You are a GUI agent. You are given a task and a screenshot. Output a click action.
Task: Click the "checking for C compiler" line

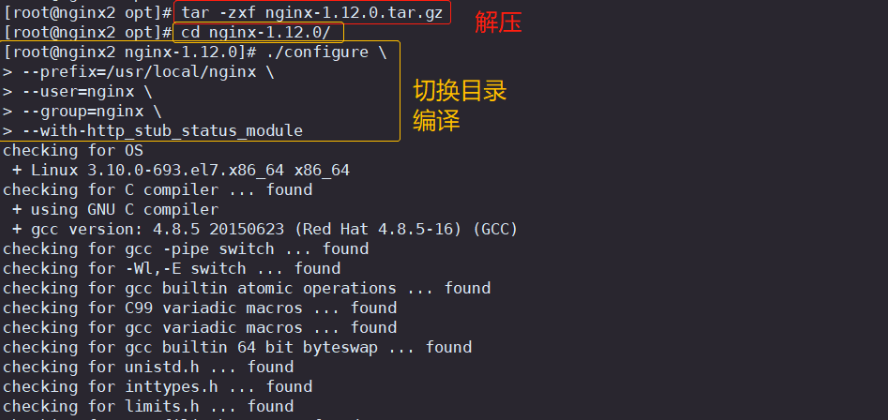pos(157,190)
